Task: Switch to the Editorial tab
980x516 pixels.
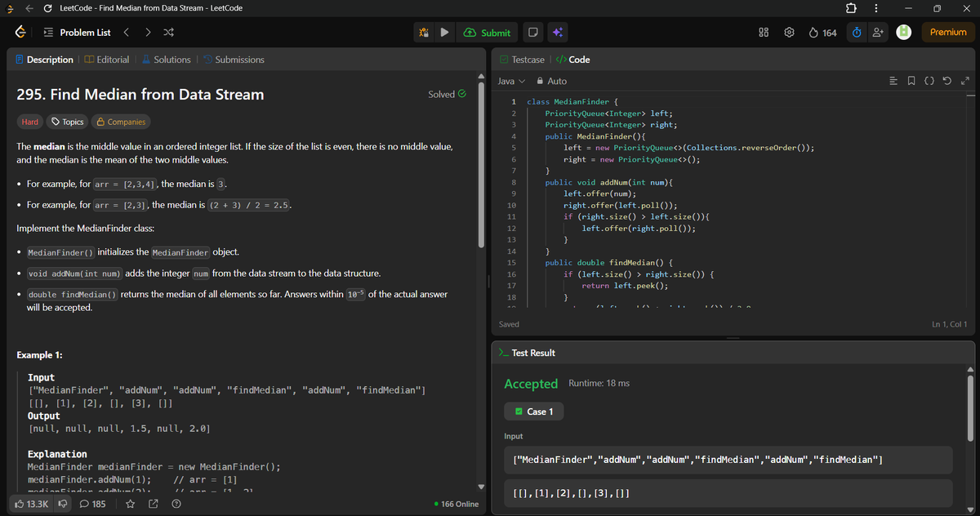Action: click(x=106, y=60)
